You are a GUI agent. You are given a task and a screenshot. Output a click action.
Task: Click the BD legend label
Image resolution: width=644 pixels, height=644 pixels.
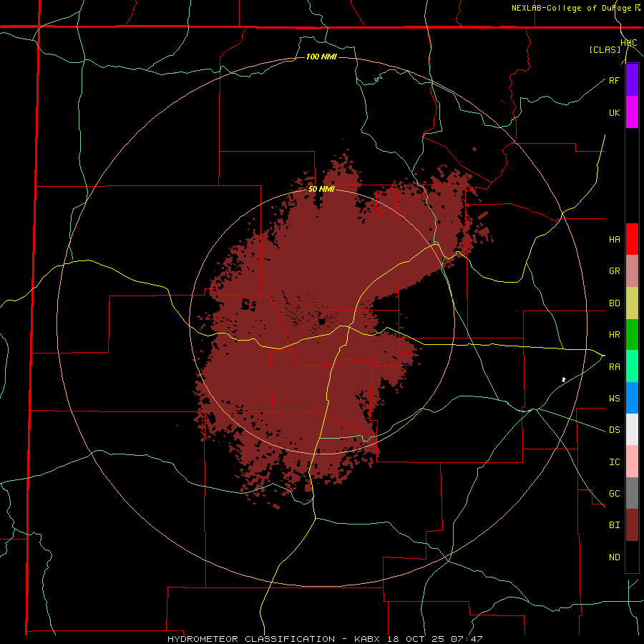point(614,303)
